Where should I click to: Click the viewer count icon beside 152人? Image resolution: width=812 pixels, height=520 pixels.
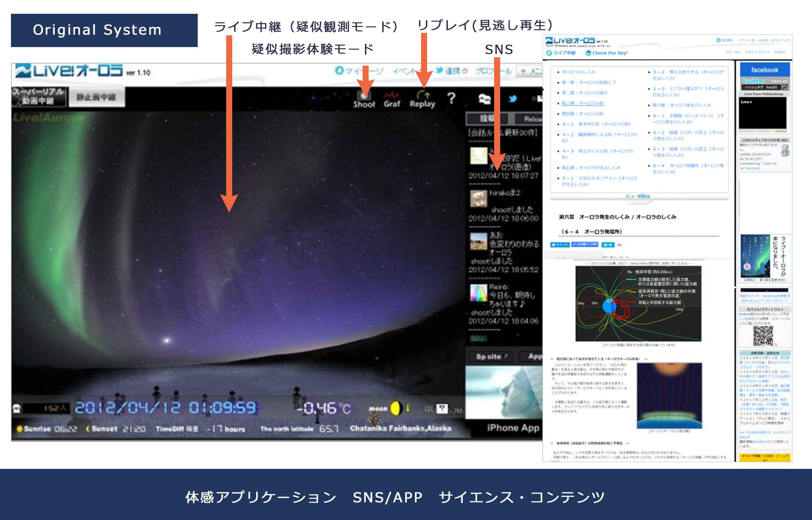17,408
